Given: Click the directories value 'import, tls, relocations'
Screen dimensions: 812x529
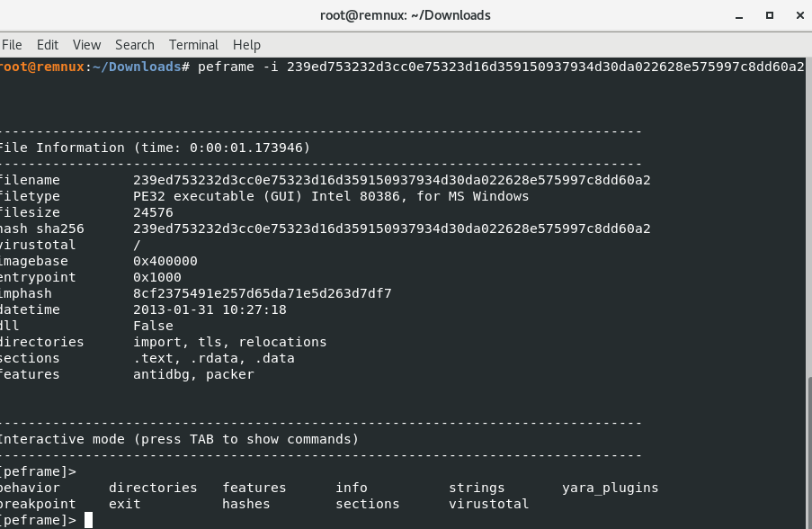Looking at the screenshot, I should (230, 342).
